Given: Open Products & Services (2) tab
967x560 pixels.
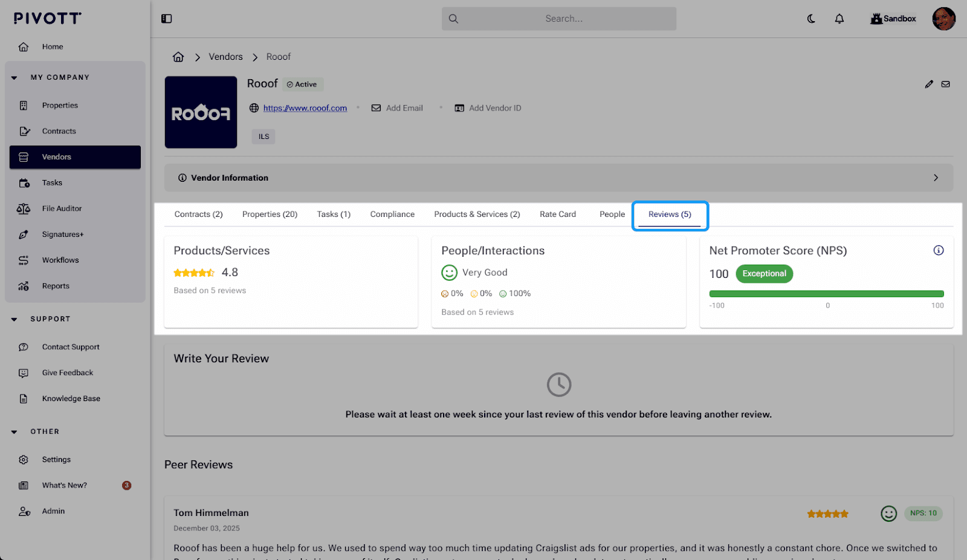Looking at the screenshot, I should click(x=477, y=214).
